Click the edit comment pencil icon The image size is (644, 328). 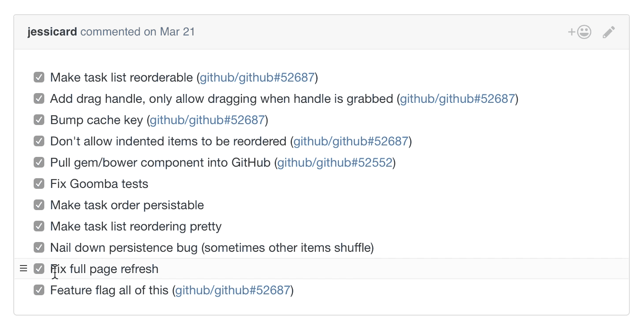pyautogui.click(x=609, y=31)
